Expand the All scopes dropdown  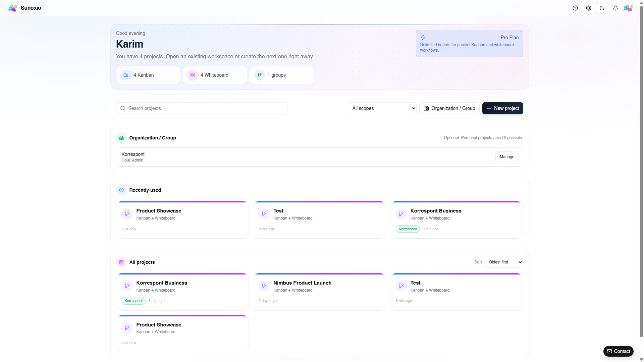[381, 108]
